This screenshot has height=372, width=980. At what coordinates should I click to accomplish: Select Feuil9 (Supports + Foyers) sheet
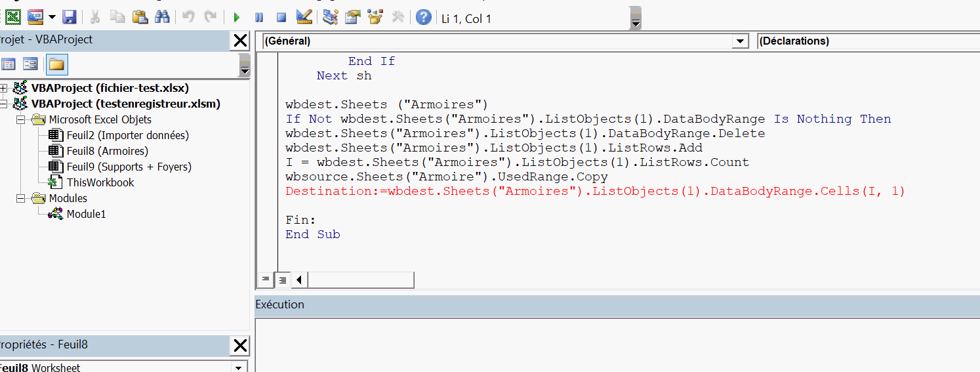129,167
